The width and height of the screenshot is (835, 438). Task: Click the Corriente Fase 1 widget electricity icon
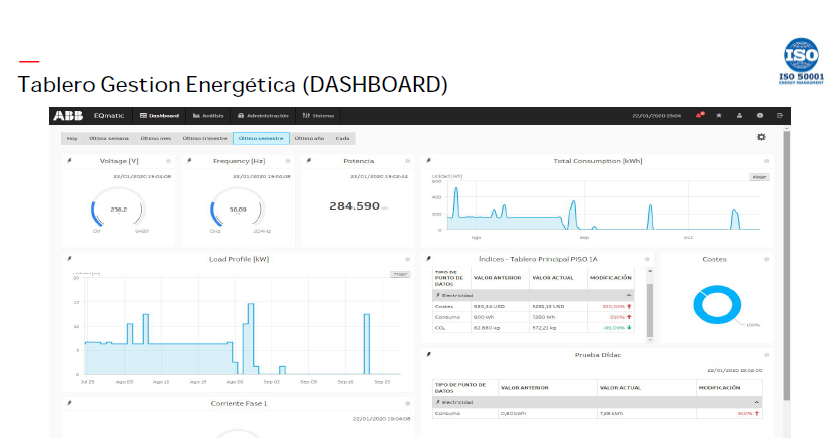click(x=69, y=403)
